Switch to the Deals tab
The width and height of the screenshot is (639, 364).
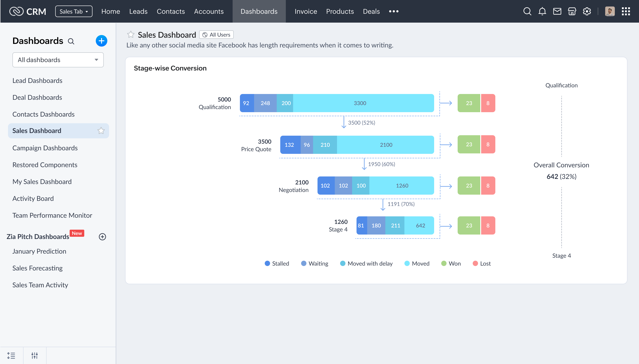coord(371,11)
